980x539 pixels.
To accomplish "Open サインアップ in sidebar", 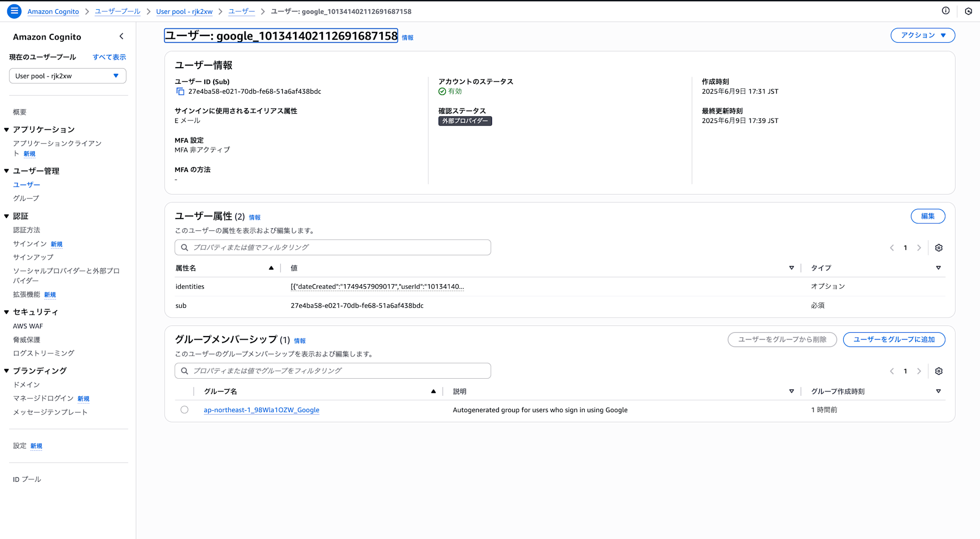I will [33, 257].
